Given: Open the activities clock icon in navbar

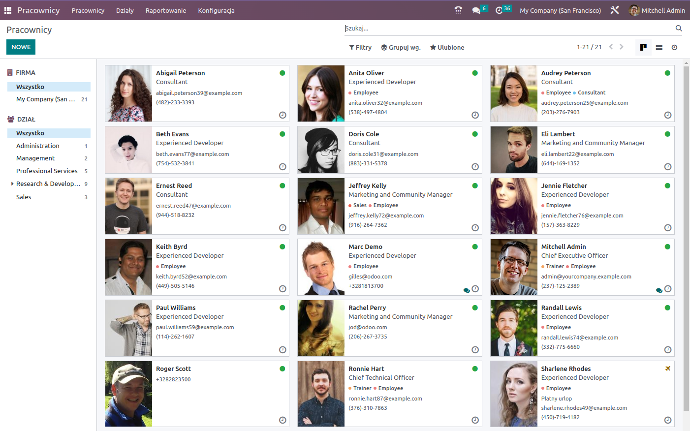Looking at the screenshot, I should (499, 10).
